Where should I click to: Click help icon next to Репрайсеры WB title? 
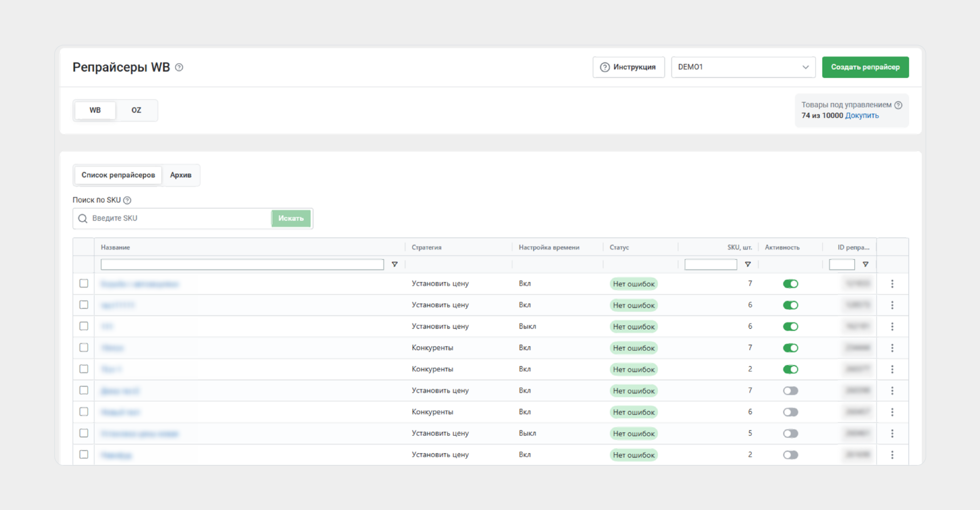tap(179, 67)
